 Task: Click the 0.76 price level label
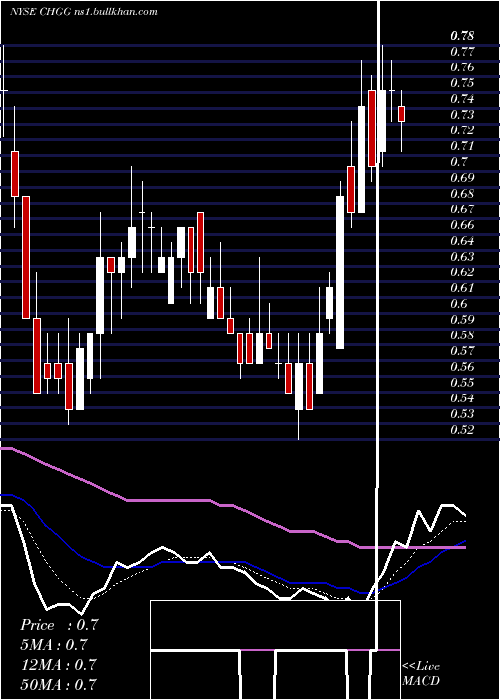tap(462, 67)
